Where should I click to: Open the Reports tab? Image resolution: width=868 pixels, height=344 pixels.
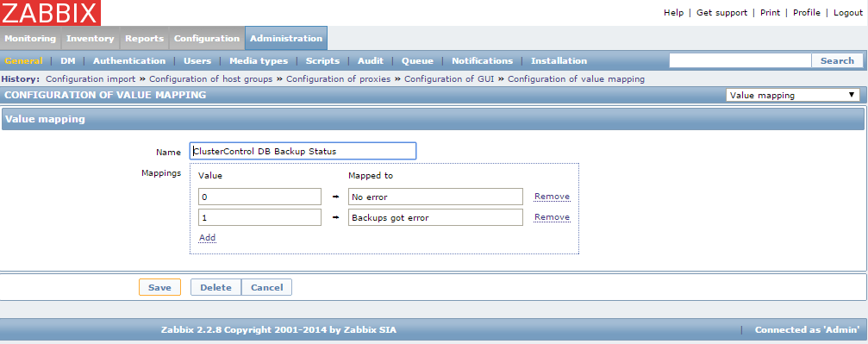(145, 39)
